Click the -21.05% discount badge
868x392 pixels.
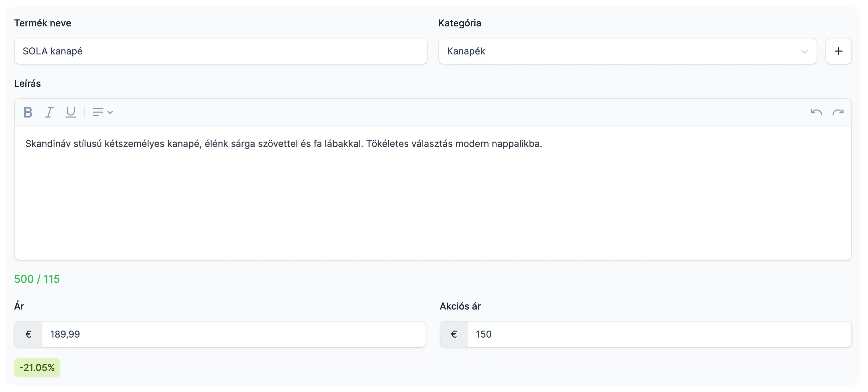coord(37,367)
